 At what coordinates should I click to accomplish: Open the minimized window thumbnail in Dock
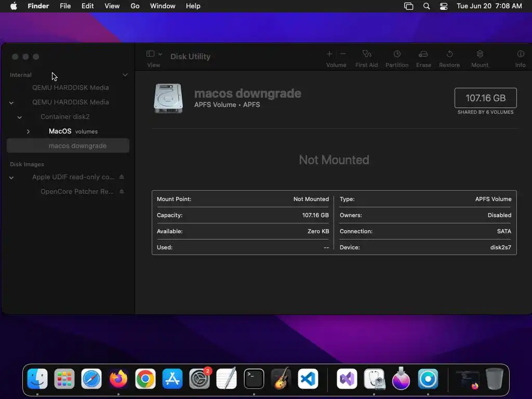point(467,379)
